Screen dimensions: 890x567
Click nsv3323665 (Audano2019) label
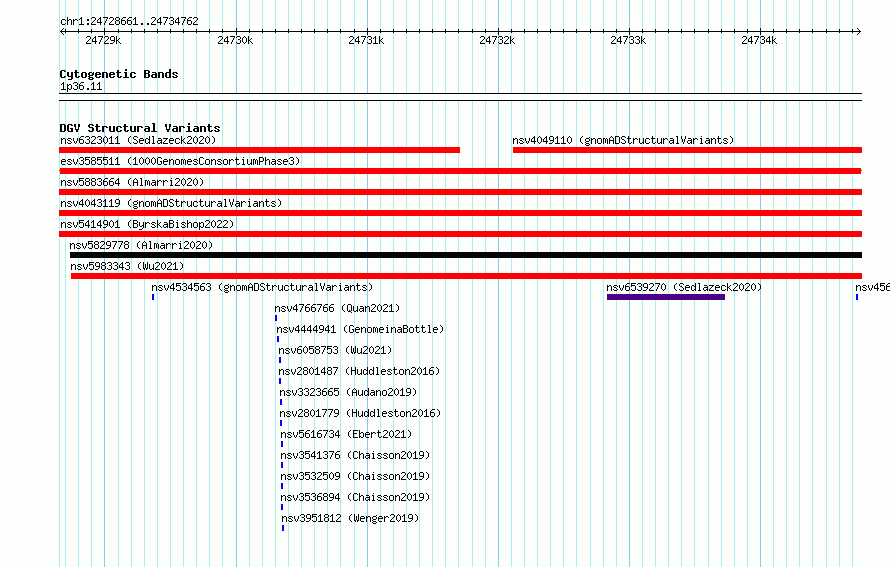pyautogui.click(x=348, y=392)
